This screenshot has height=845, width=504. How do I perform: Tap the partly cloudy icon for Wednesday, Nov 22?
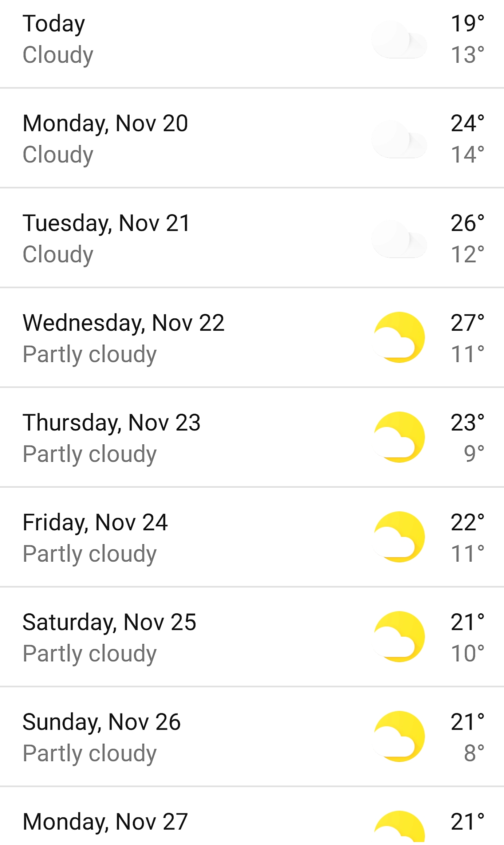399,337
